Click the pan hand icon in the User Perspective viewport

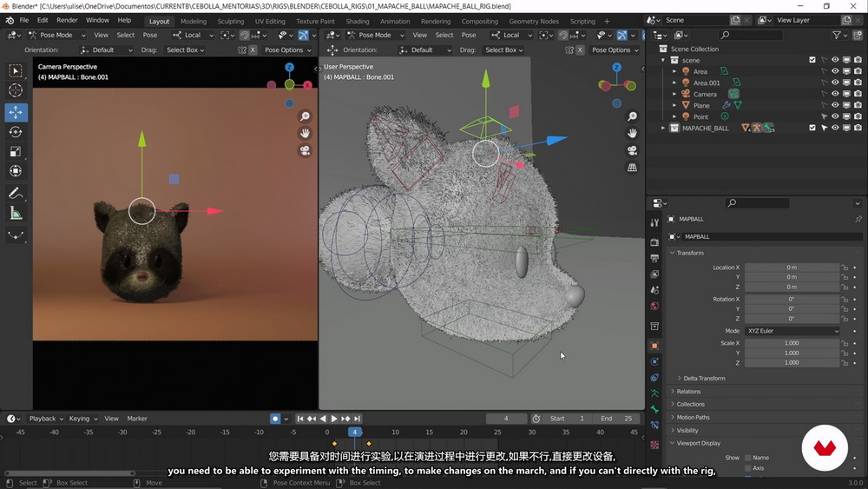coord(632,134)
